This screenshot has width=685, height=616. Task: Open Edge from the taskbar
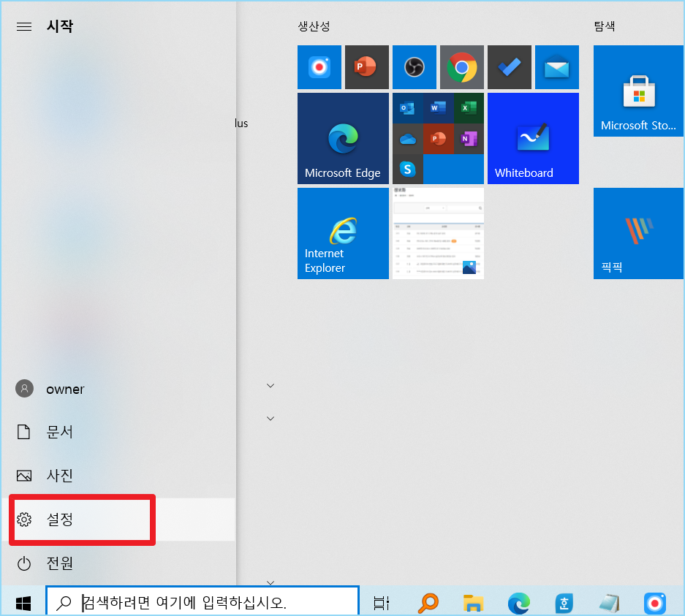518,604
